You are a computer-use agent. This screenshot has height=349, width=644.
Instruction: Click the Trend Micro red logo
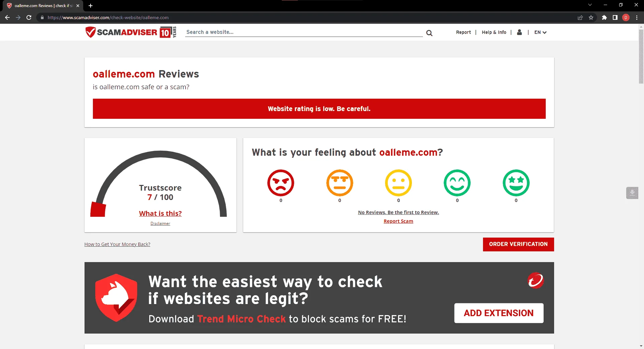pyautogui.click(x=536, y=281)
